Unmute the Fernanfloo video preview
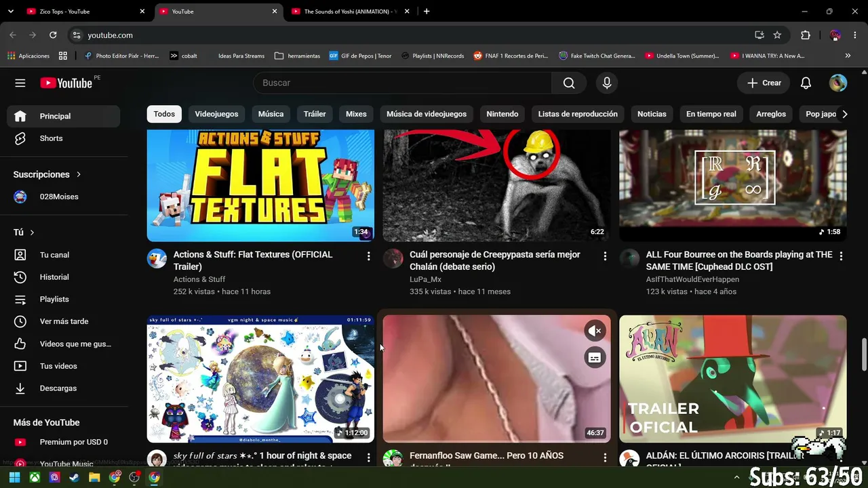 point(595,331)
